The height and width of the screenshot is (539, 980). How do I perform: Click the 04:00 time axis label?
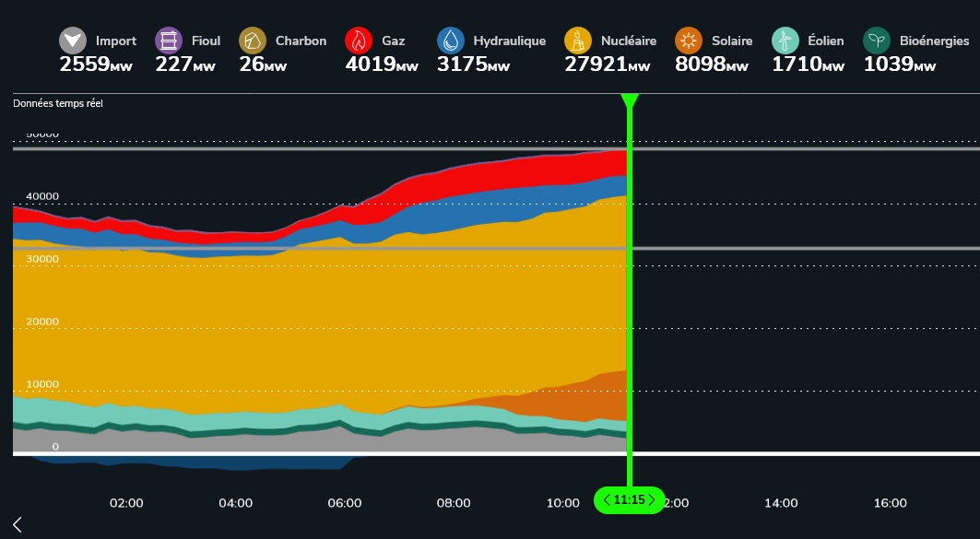236,503
